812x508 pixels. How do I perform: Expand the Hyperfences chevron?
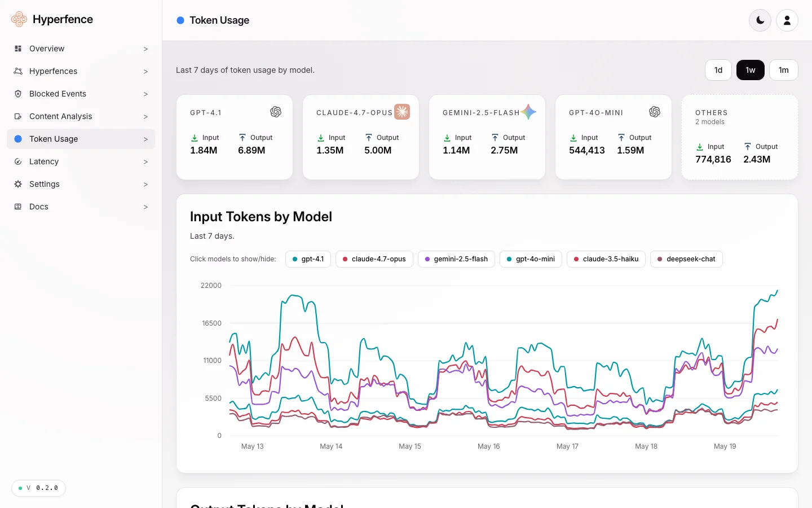(145, 72)
